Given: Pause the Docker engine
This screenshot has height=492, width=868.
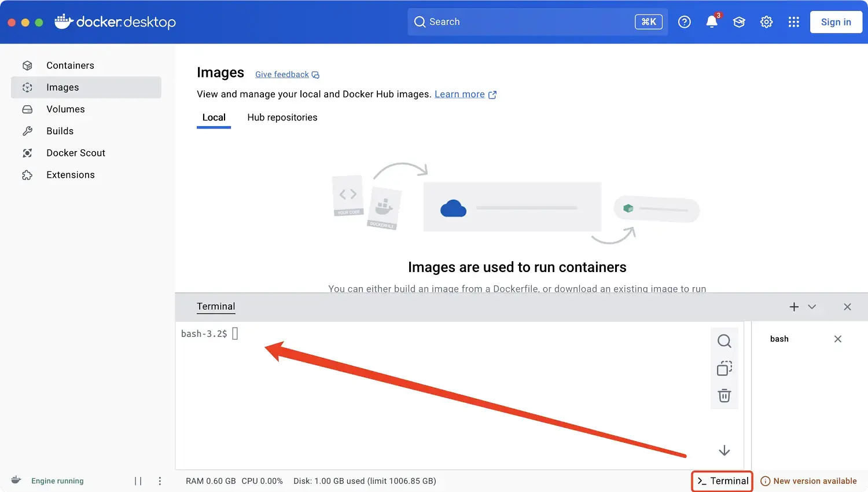Looking at the screenshot, I should (x=138, y=481).
